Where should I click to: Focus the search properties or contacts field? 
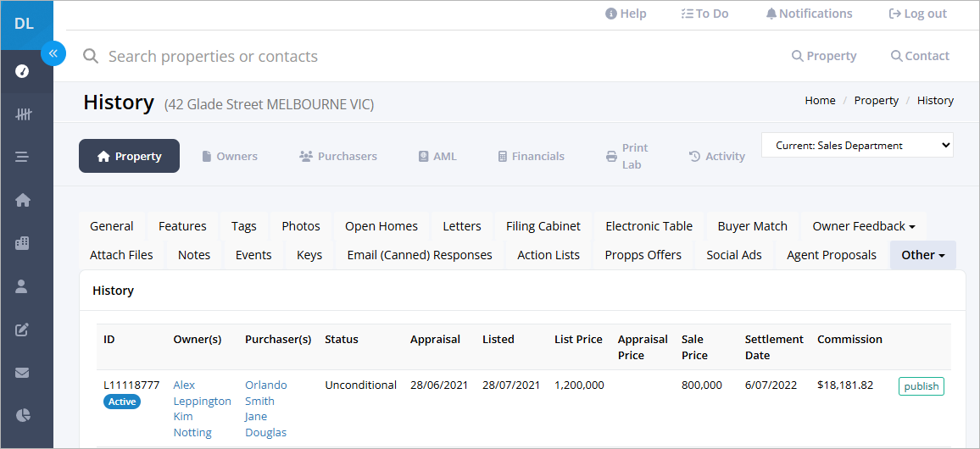click(213, 56)
